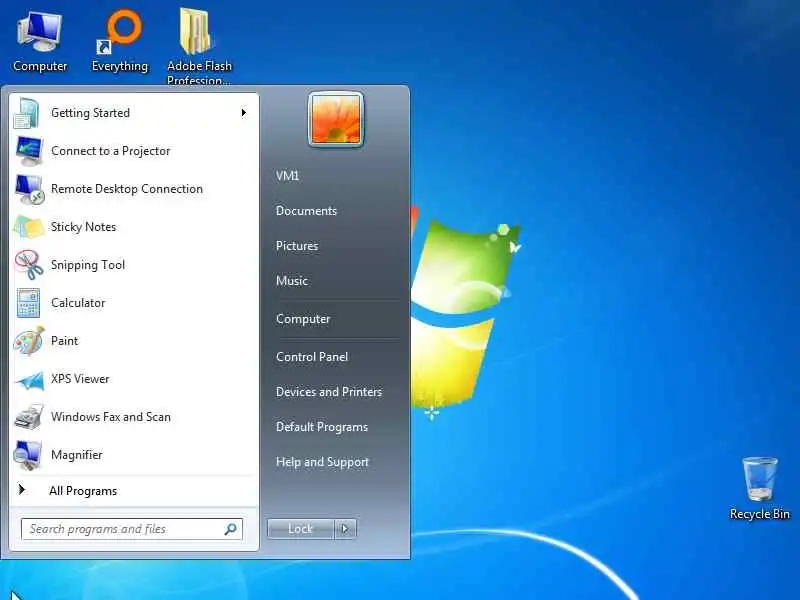This screenshot has height=600, width=800.
Task: Launch Magnifier by its label
Action: [77, 455]
